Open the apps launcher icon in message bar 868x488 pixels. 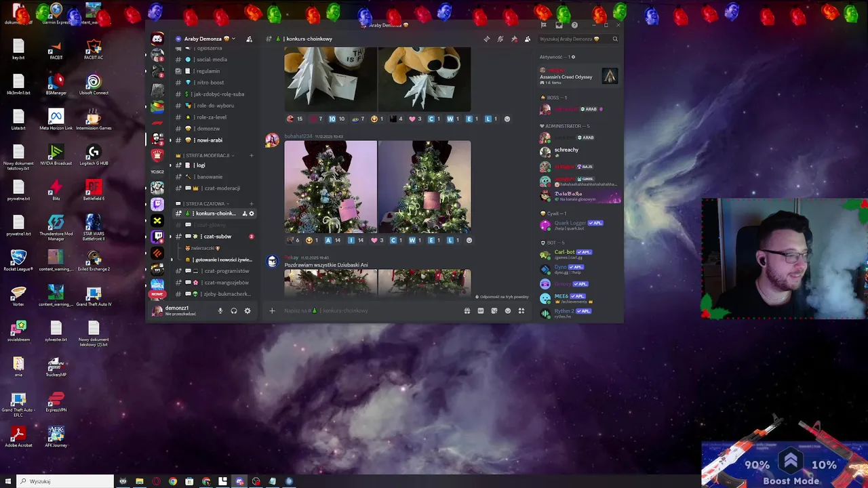pos(521,310)
